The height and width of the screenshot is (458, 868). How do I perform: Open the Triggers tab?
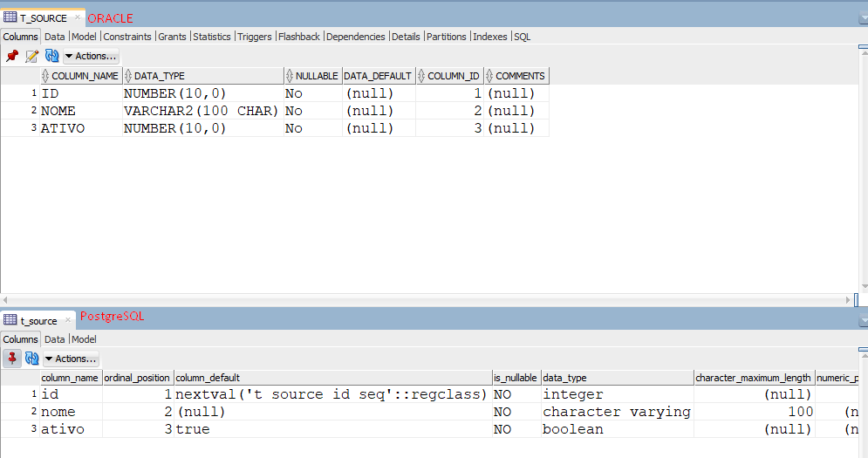click(255, 37)
